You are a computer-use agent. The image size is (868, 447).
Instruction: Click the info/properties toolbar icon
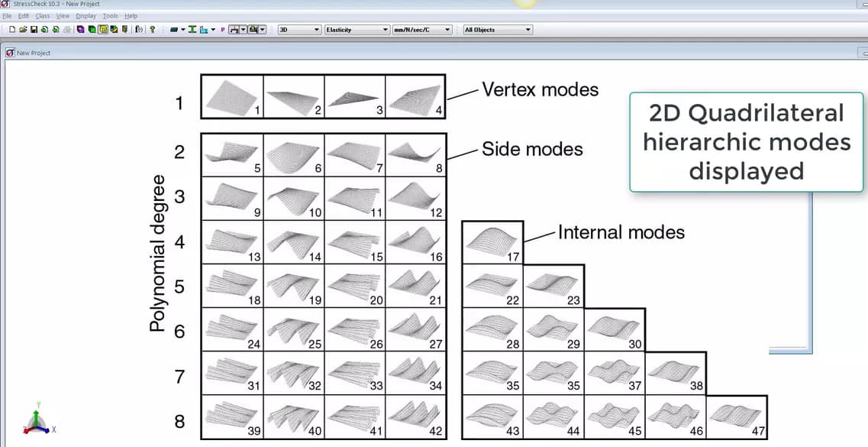140,29
